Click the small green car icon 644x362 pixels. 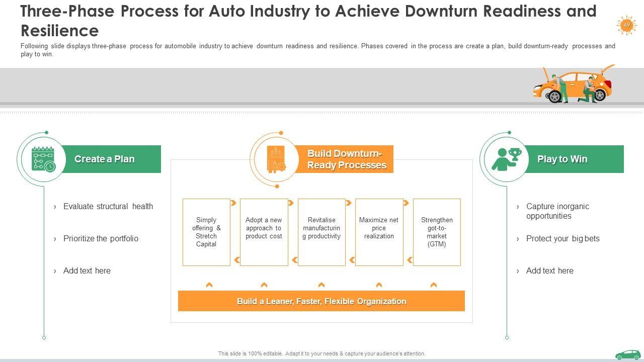628,354
